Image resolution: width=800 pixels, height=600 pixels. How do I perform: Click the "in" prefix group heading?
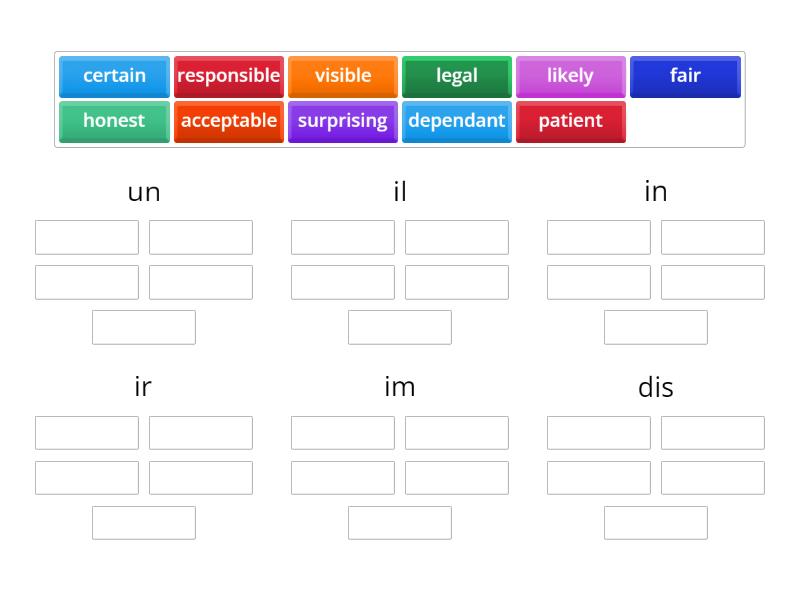click(656, 192)
